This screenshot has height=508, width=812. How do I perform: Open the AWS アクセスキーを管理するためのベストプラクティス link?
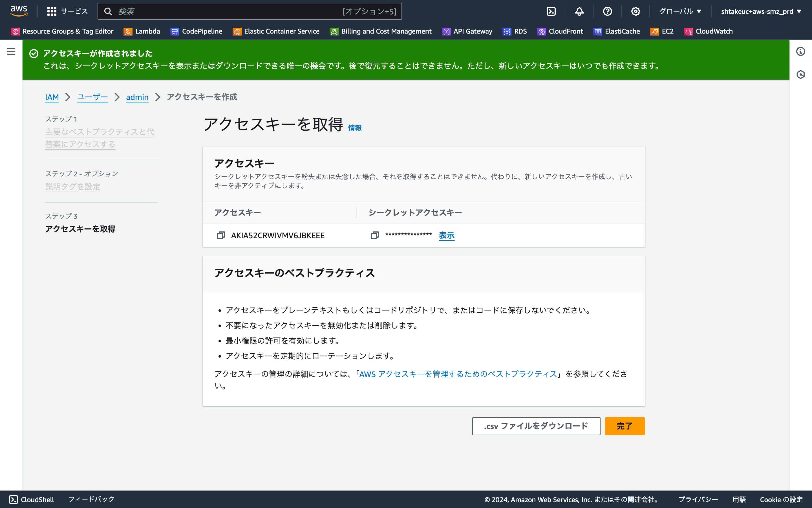pyautogui.click(x=458, y=374)
